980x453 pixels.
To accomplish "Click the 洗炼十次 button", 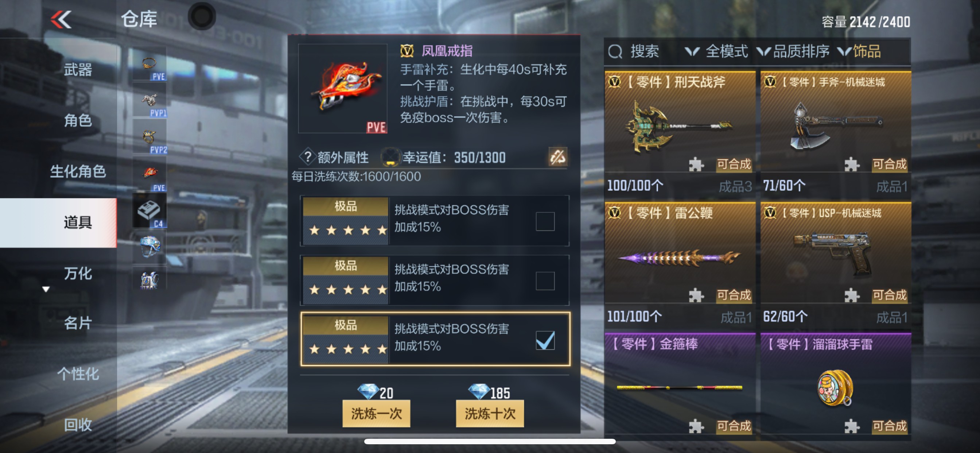I will point(490,413).
